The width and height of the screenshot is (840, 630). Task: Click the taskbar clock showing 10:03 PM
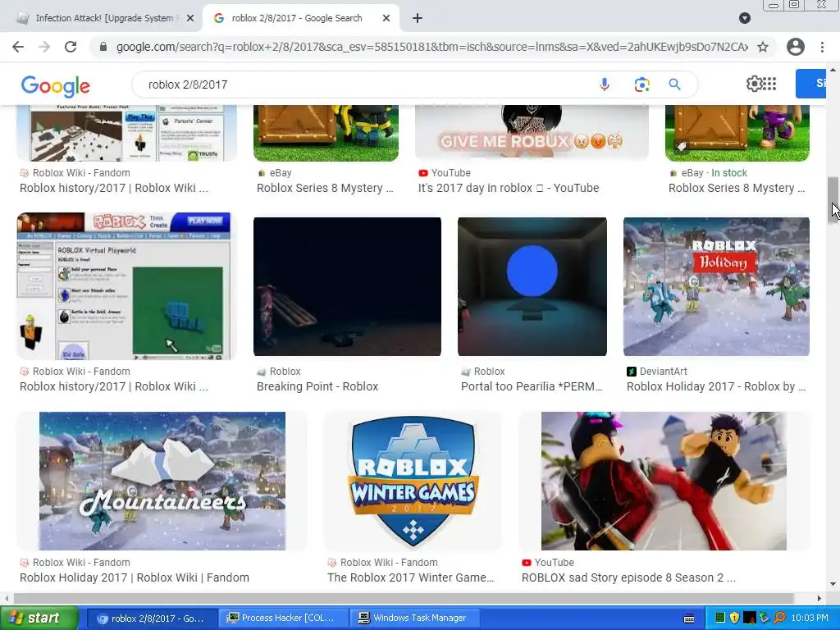pyautogui.click(x=810, y=618)
